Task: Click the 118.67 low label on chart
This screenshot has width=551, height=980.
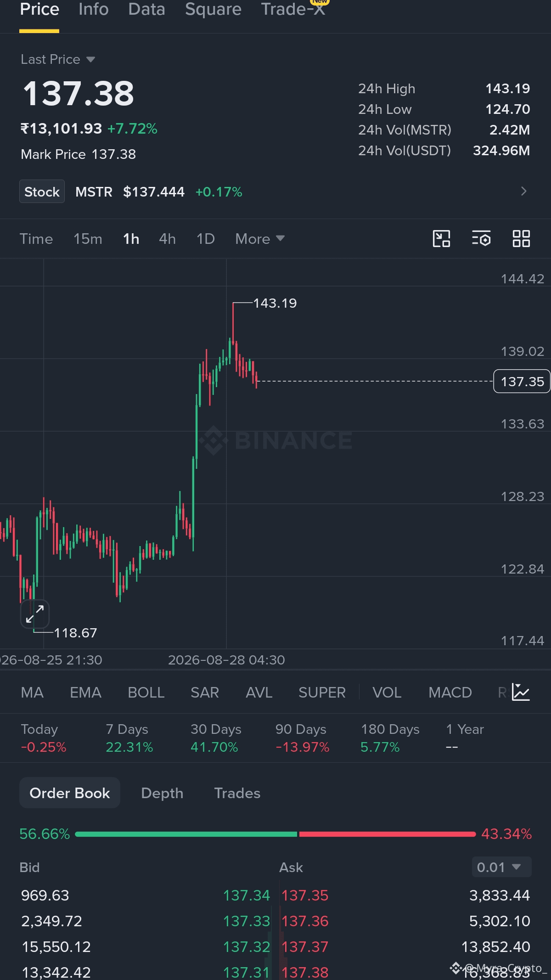Action: [x=76, y=633]
